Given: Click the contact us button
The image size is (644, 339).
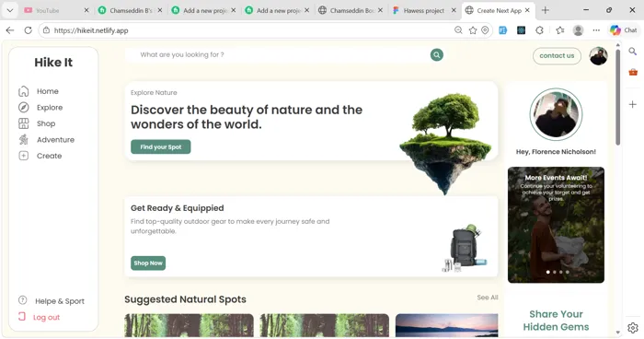Looking at the screenshot, I should click(x=557, y=55).
